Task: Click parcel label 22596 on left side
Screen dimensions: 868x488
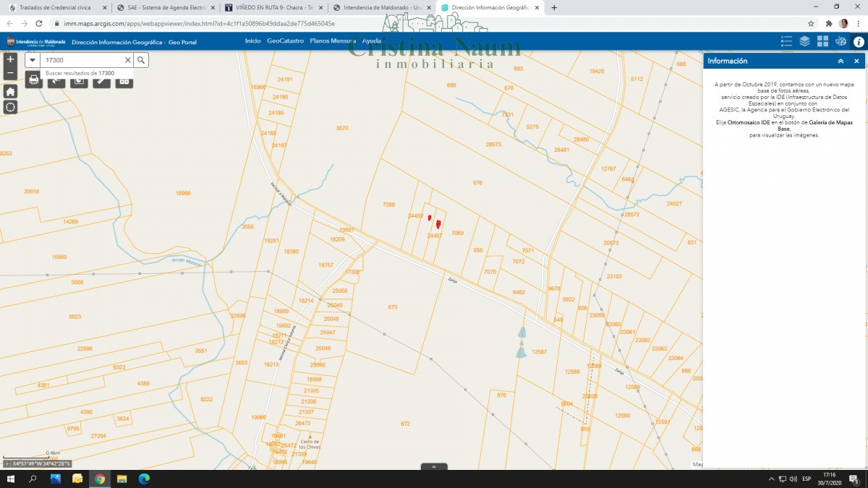Action: 85,348
